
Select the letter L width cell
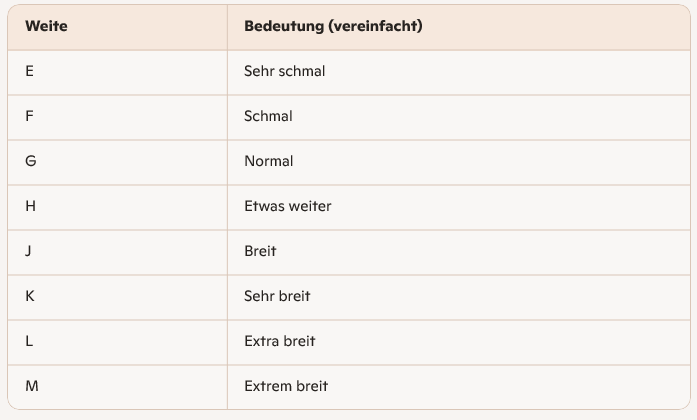(x=30, y=341)
